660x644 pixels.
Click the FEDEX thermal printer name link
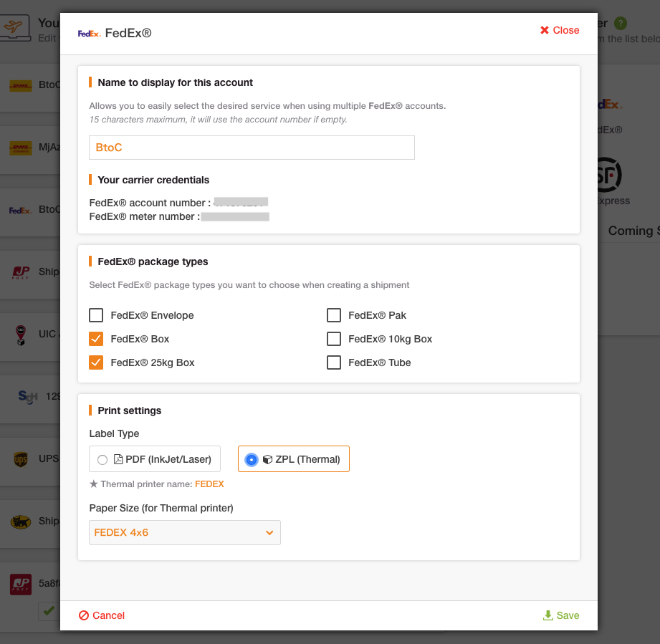pos(209,484)
